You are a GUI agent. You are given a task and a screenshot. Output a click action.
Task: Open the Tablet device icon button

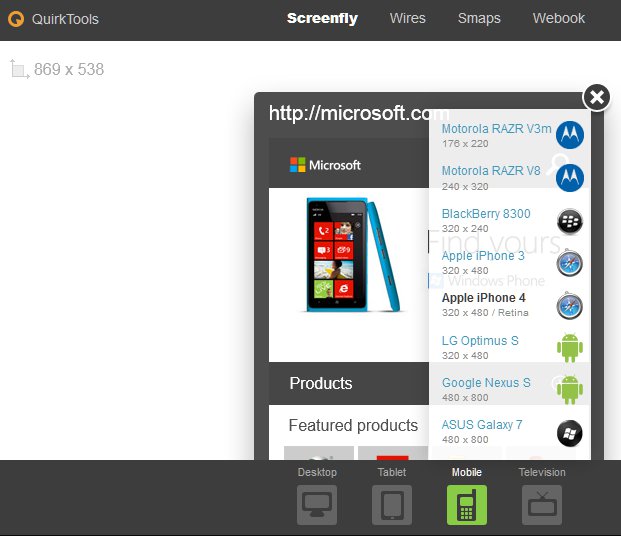[392, 505]
